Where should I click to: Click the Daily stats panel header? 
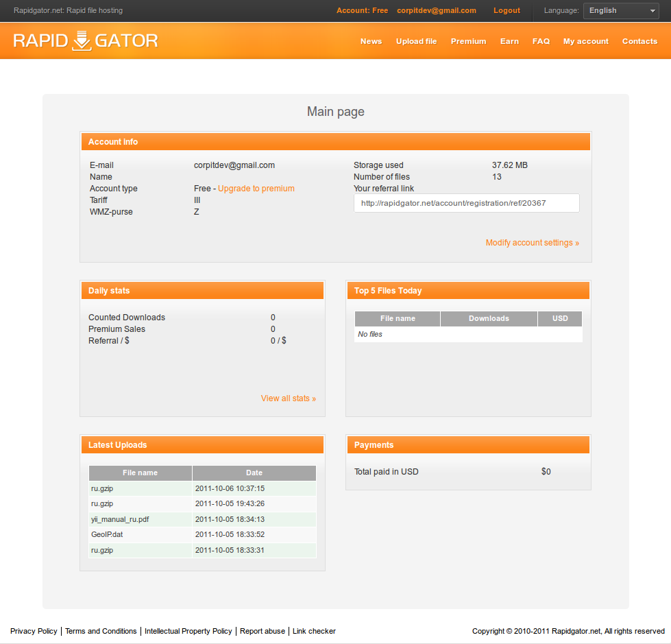click(x=202, y=291)
